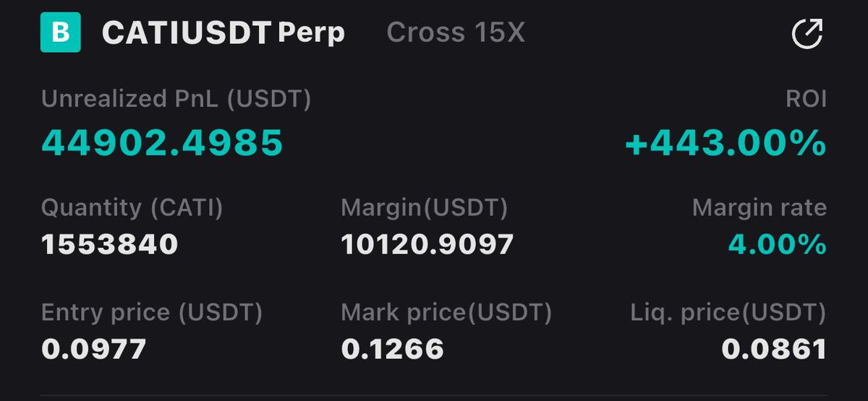This screenshot has height=401, width=868.
Task: Tap the ROI label
Action: 806,99
